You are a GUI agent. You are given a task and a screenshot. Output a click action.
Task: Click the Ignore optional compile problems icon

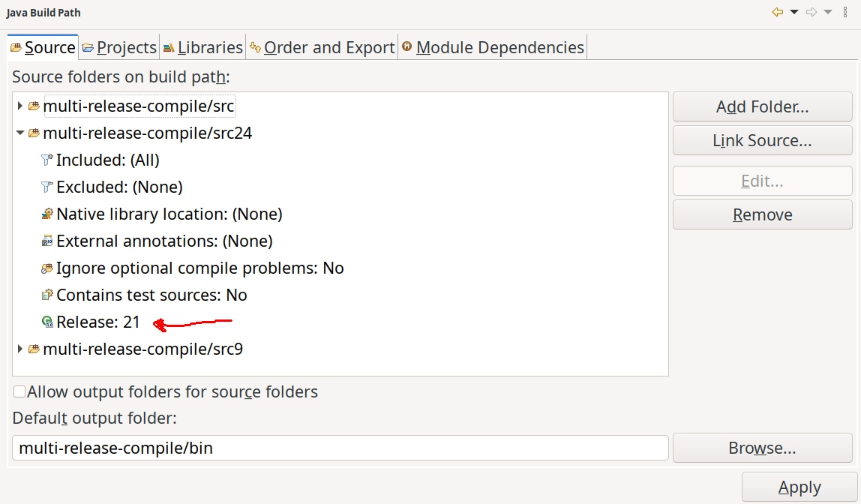click(47, 268)
